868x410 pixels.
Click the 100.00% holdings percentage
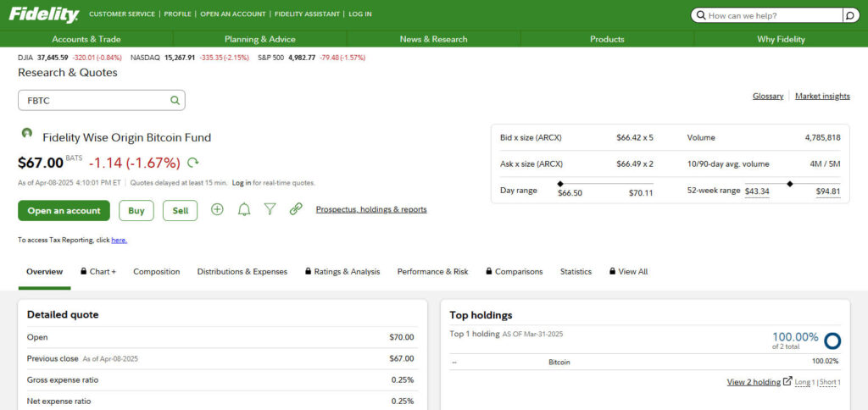pyautogui.click(x=795, y=336)
